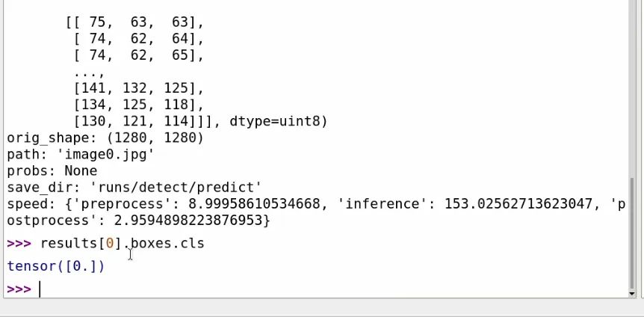Click the scrollbar track above the thumb

click(633, 88)
